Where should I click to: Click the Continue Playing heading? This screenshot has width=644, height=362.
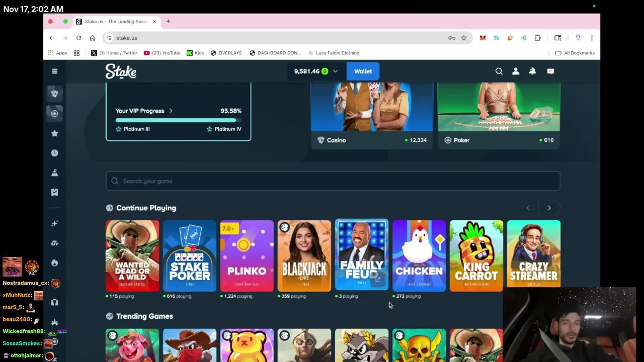[x=146, y=208]
